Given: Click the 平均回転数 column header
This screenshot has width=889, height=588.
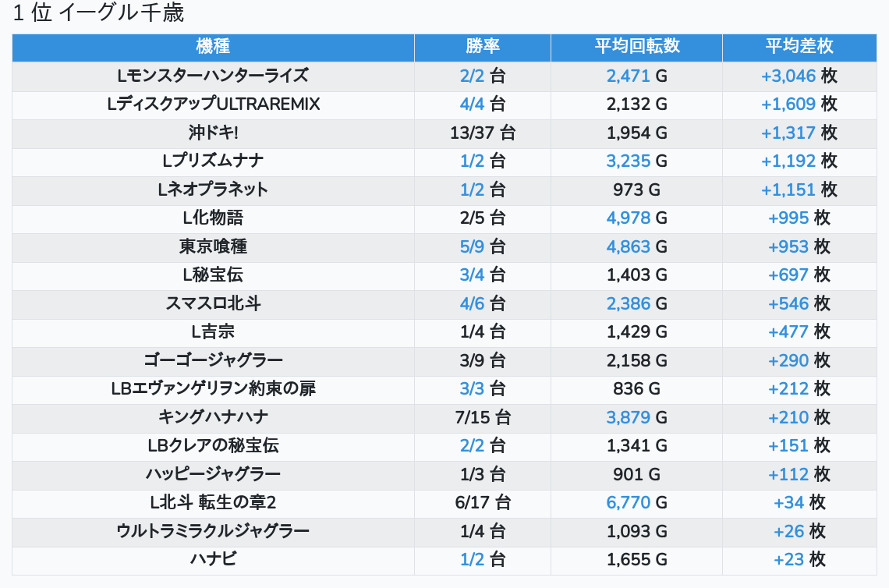Looking at the screenshot, I should pos(636,47).
